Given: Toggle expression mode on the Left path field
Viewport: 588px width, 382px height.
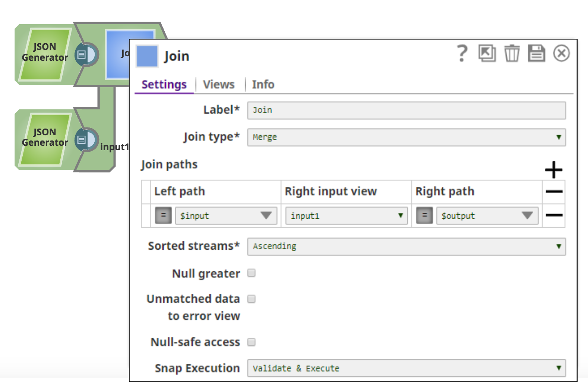Looking at the screenshot, I should tap(163, 215).
